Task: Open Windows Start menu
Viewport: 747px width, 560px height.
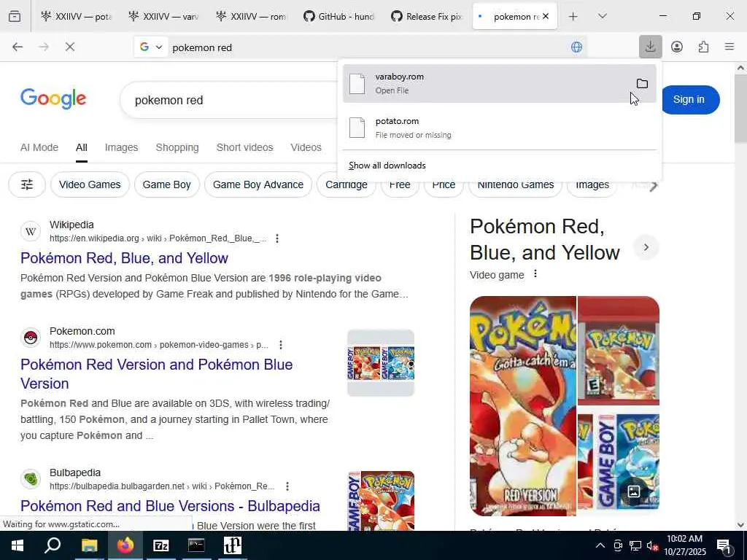Action: (x=18, y=545)
